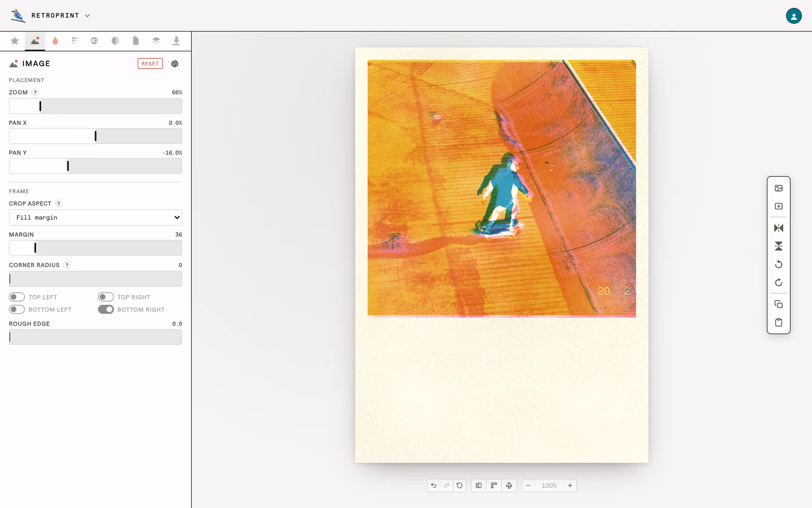Flip image horizontally
The image size is (812, 508).
779,228
